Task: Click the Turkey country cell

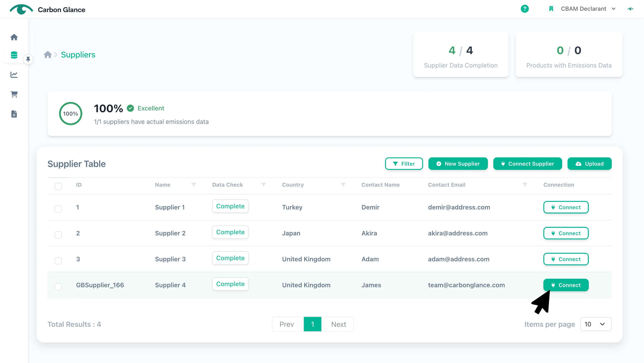Action: point(292,207)
